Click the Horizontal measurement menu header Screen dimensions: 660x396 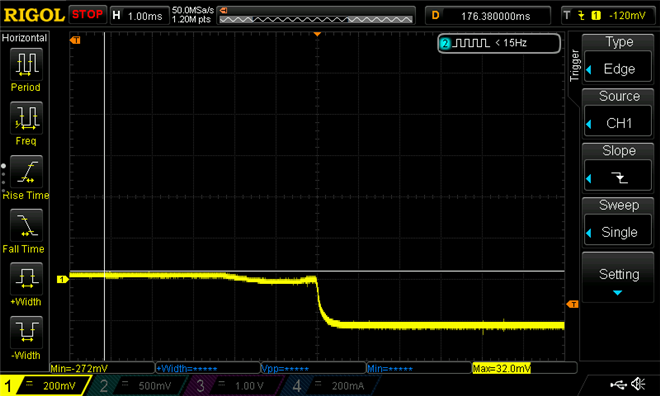coord(24,38)
